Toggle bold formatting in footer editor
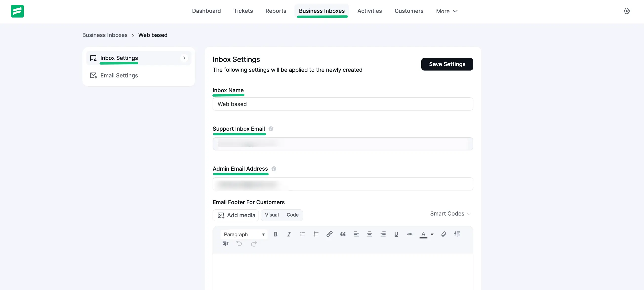The height and width of the screenshot is (290, 644). pyautogui.click(x=276, y=234)
